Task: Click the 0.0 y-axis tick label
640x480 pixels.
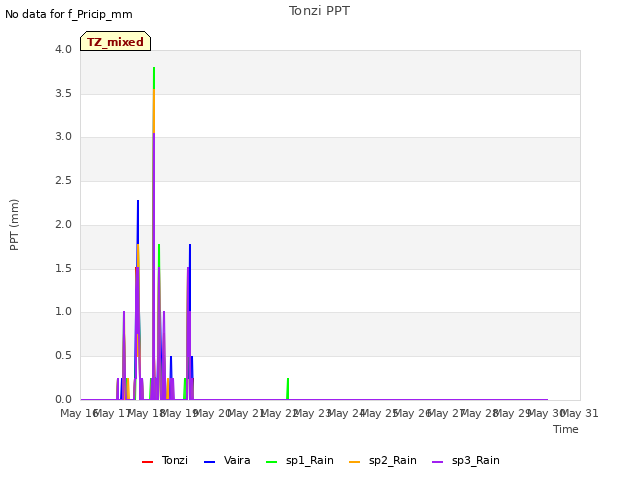Action: 63,399
